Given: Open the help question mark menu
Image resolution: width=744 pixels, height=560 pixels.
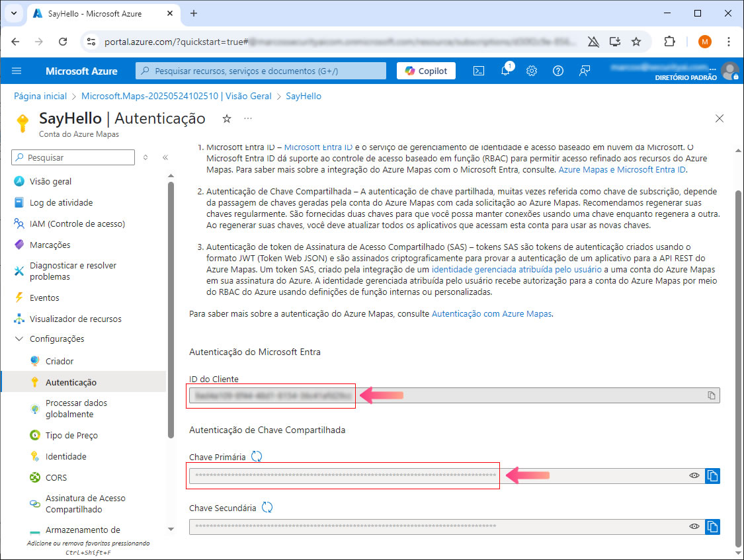Looking at the screenshot, I should pos(558,71).
